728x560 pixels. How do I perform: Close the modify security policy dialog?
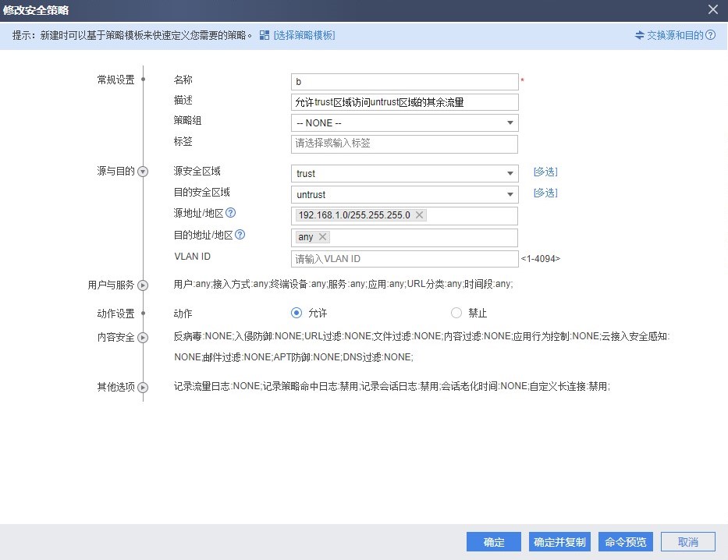pyautogui.click(x=712, y=9)
